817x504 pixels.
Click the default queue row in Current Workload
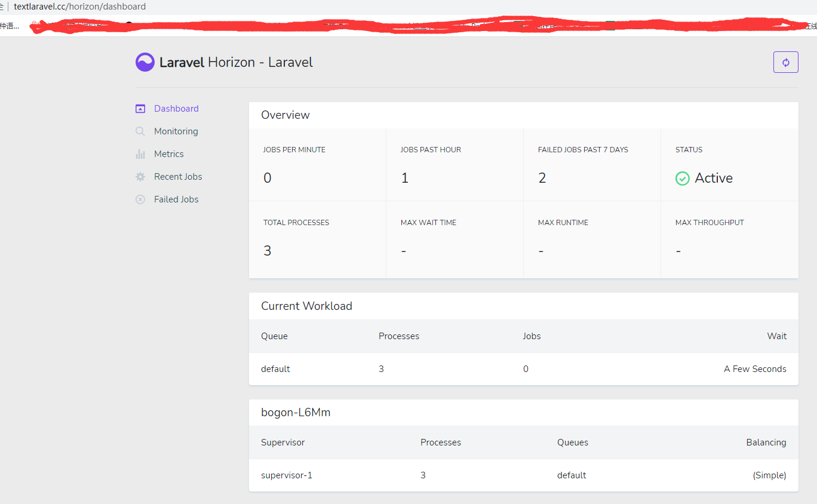[524, 369]
